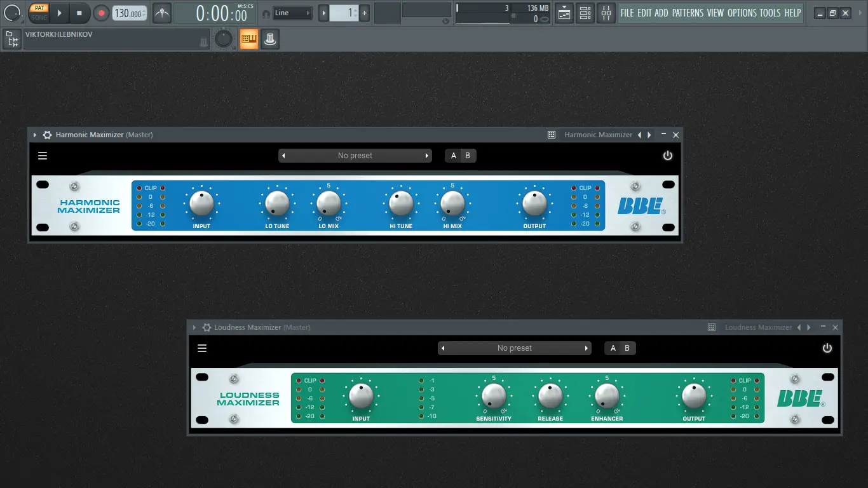Click the tempo display showing 130.000

click(129, 13)
